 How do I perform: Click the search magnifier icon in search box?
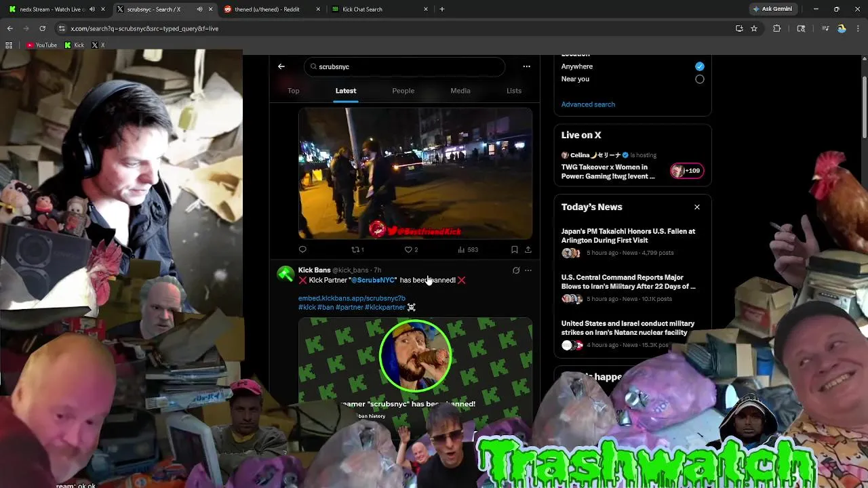click(313, 66)
